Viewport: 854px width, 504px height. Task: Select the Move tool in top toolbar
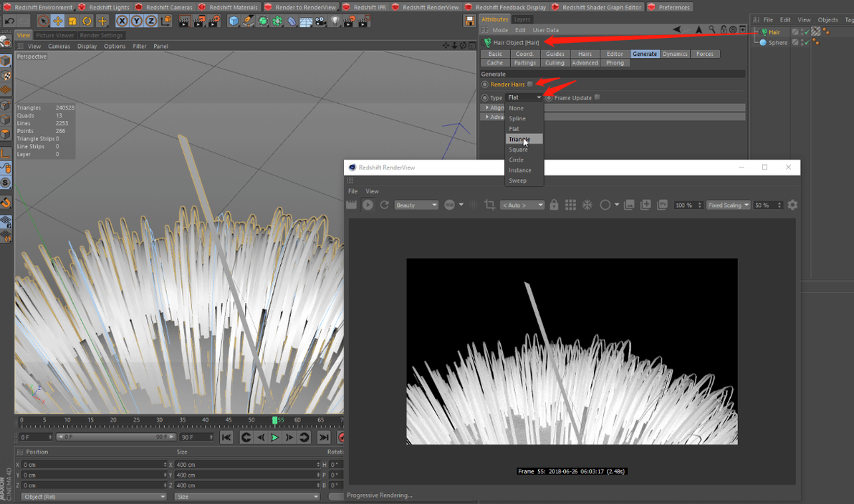point(58,21)
